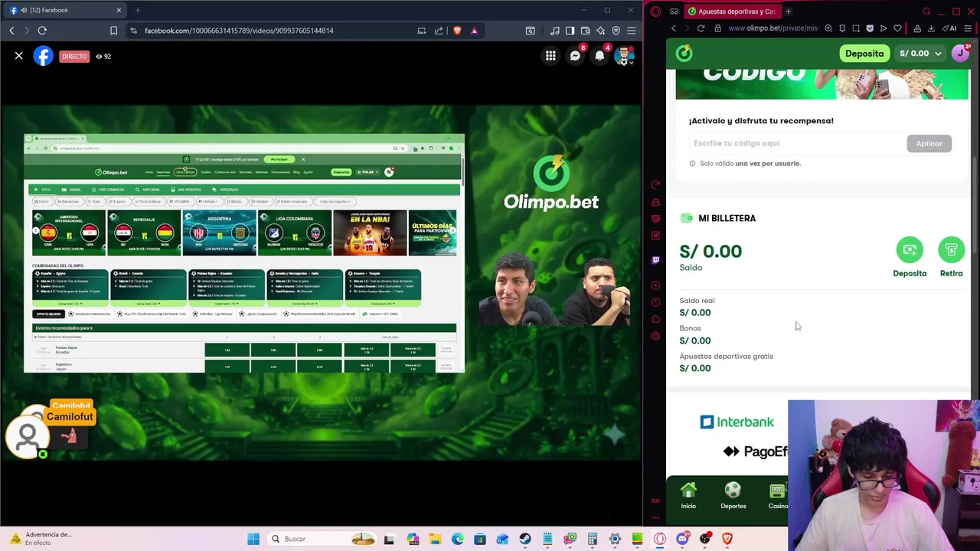Viewport: 980px width, 551px height.
Task: Open the Brave hamburger menu
Action: [x=631, y=31]
